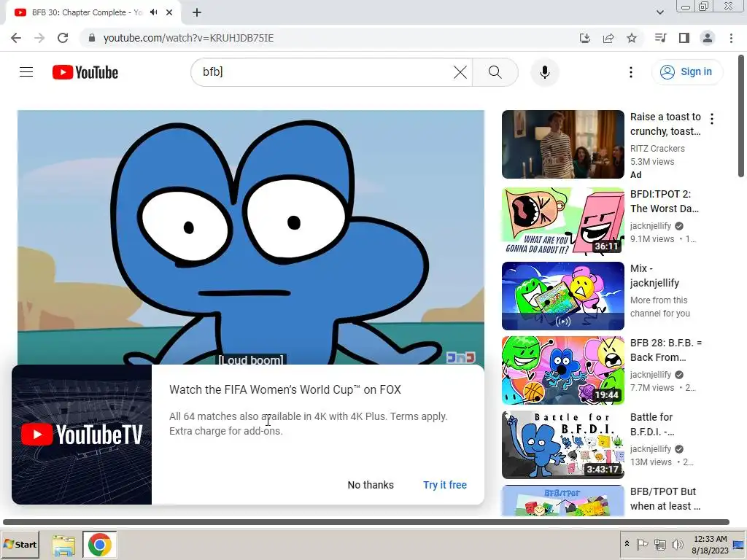Run search with magnifier button

(x=495, y=72)
